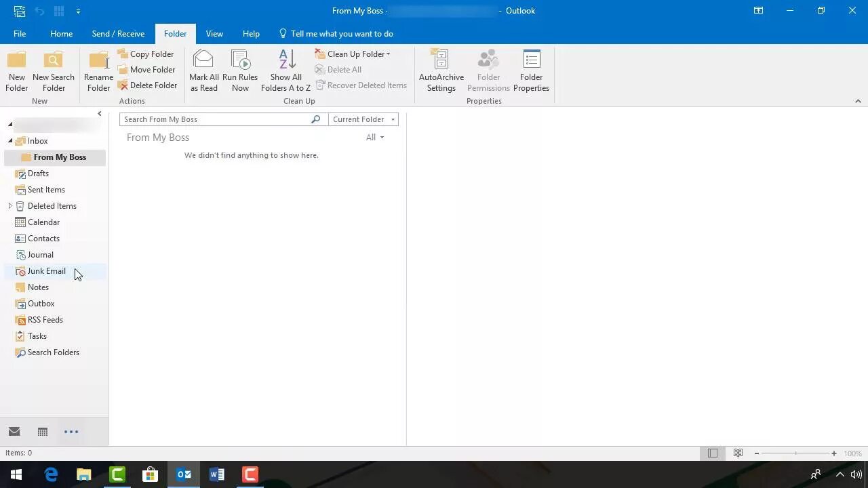
Task: Open the File tab
Action: [x=20, y=34]
